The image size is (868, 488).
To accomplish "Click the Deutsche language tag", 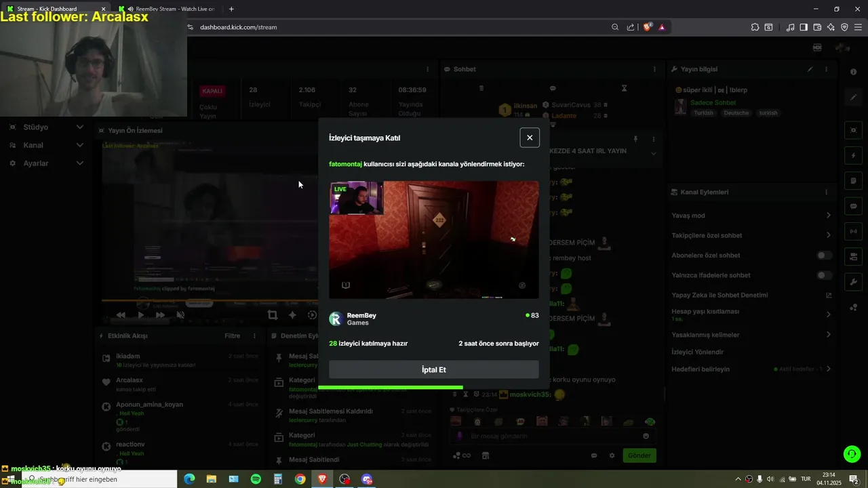I will pyautogui.click(x=736, y=113).
